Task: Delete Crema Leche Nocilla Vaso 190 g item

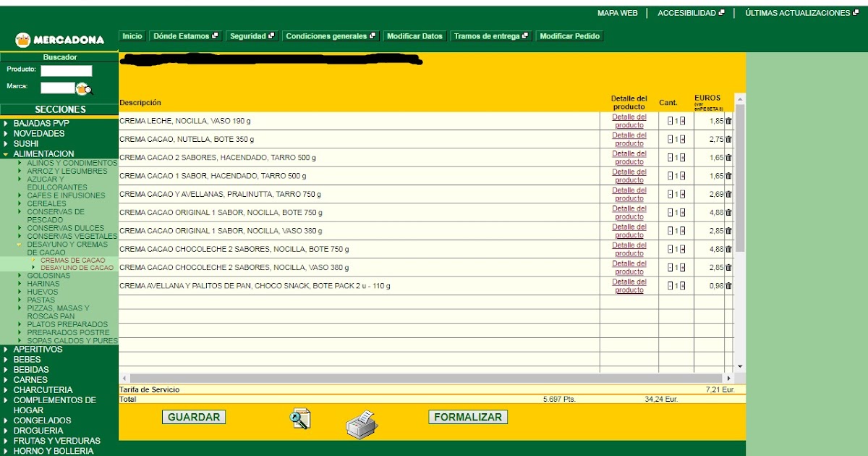Action: point(728,121)
